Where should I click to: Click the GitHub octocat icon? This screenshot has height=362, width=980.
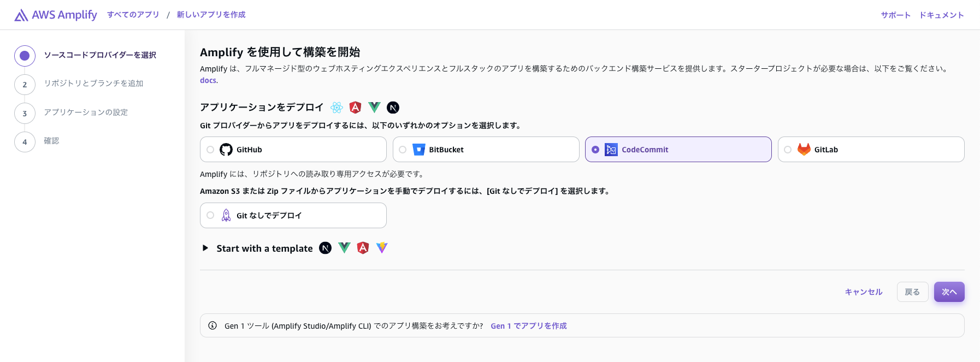(x=226, y=150)
